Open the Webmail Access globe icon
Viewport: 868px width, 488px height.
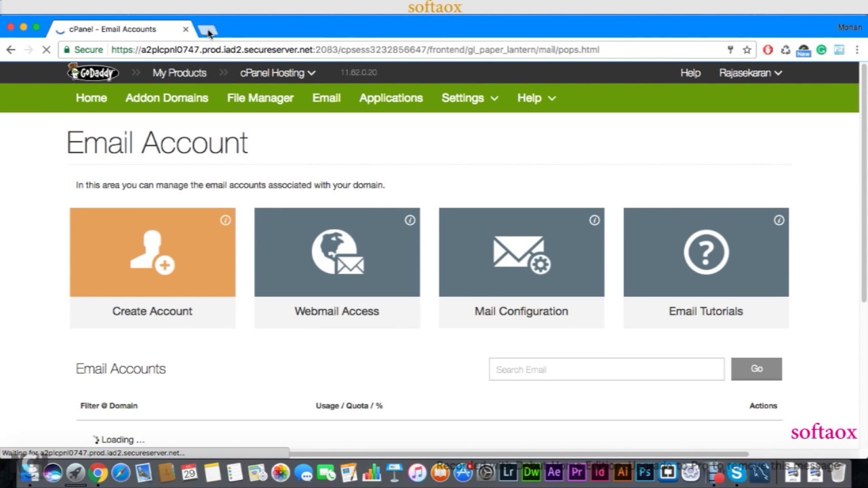click(x=337, y=252)
